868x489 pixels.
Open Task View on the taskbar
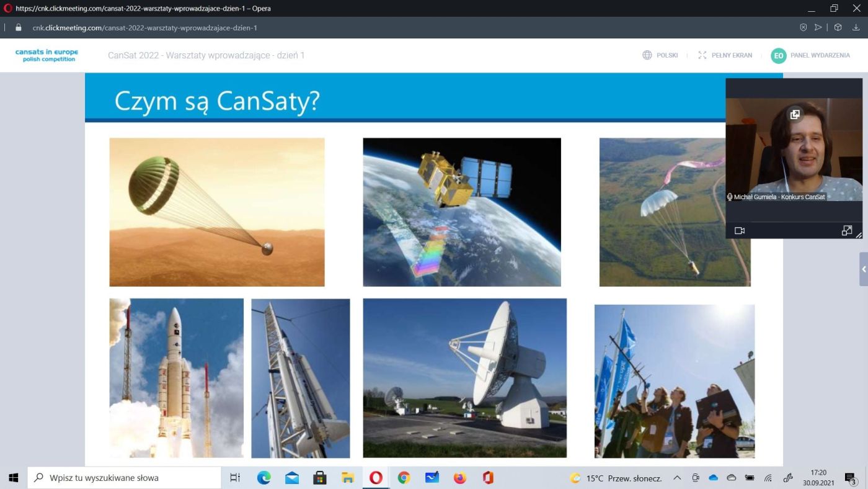point(235,478)
